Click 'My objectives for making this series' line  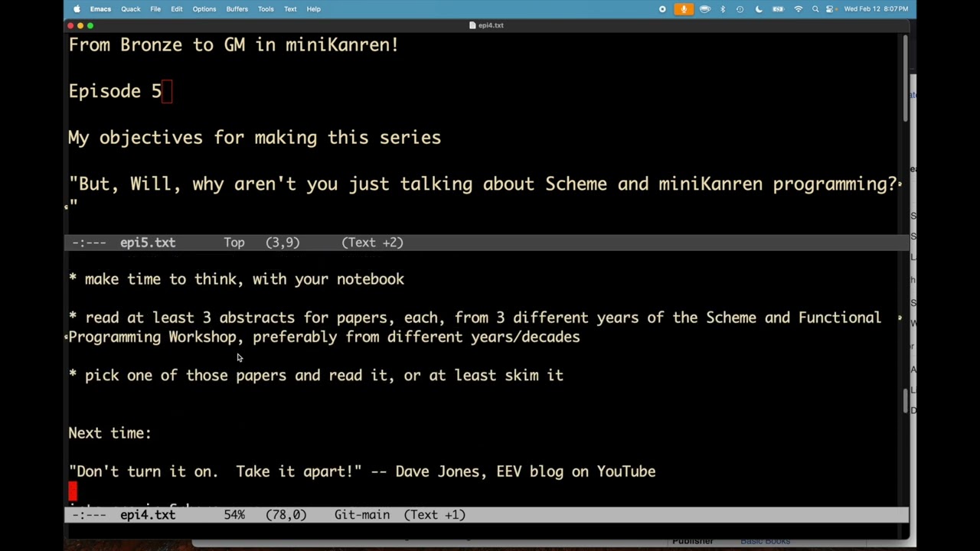(x=254, y=138)
